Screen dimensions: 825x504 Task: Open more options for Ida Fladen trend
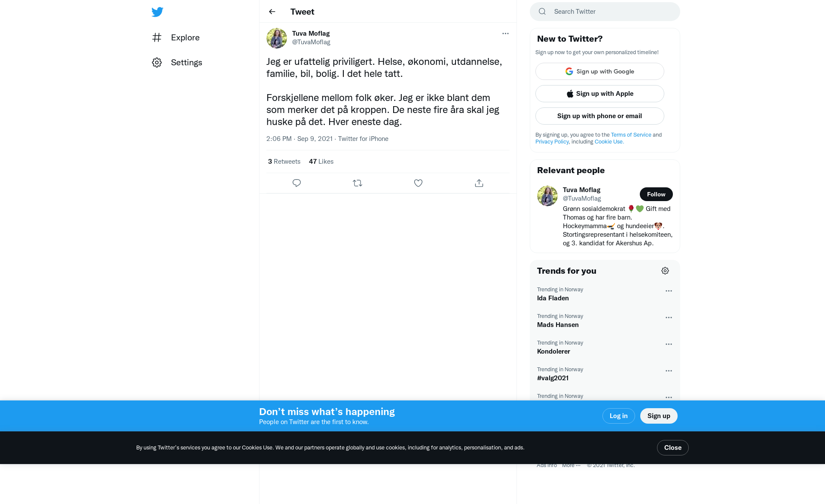(x=669, y=291)
